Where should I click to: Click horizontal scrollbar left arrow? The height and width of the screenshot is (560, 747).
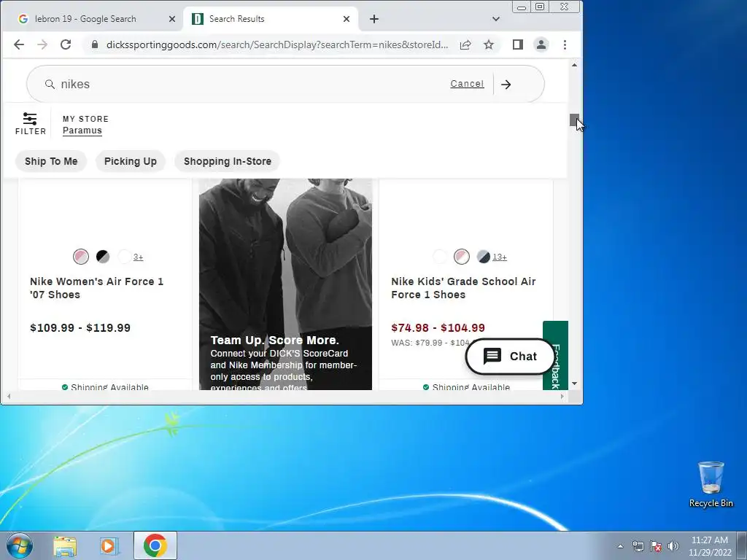point(9,396)
